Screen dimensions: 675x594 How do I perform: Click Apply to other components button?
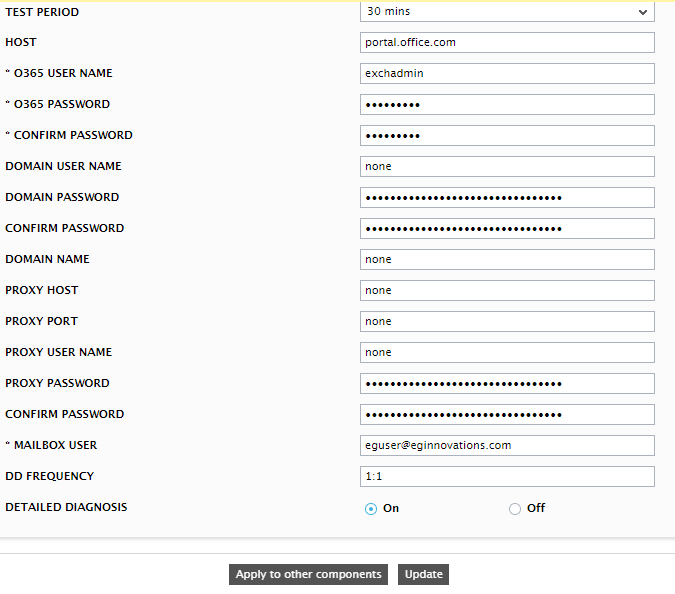[x=308, y=574]
